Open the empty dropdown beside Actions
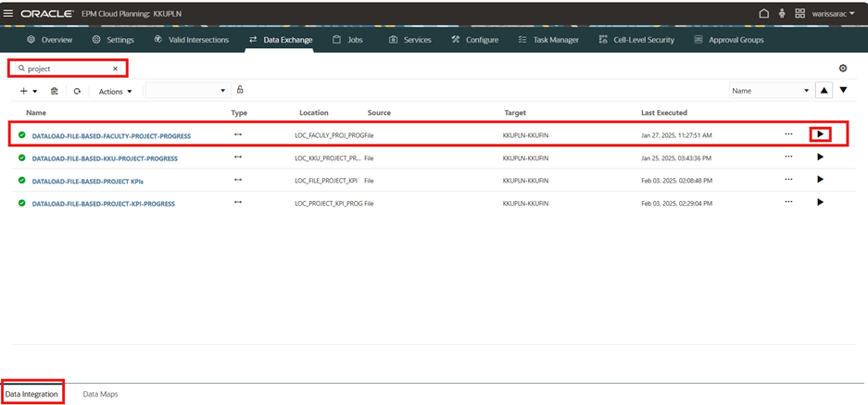 click(188, 91)
